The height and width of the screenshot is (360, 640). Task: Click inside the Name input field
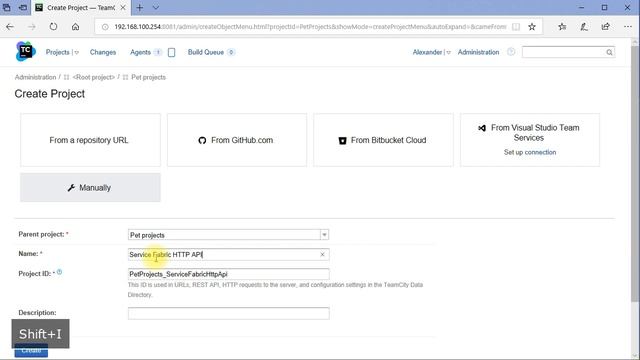point(228,254)
